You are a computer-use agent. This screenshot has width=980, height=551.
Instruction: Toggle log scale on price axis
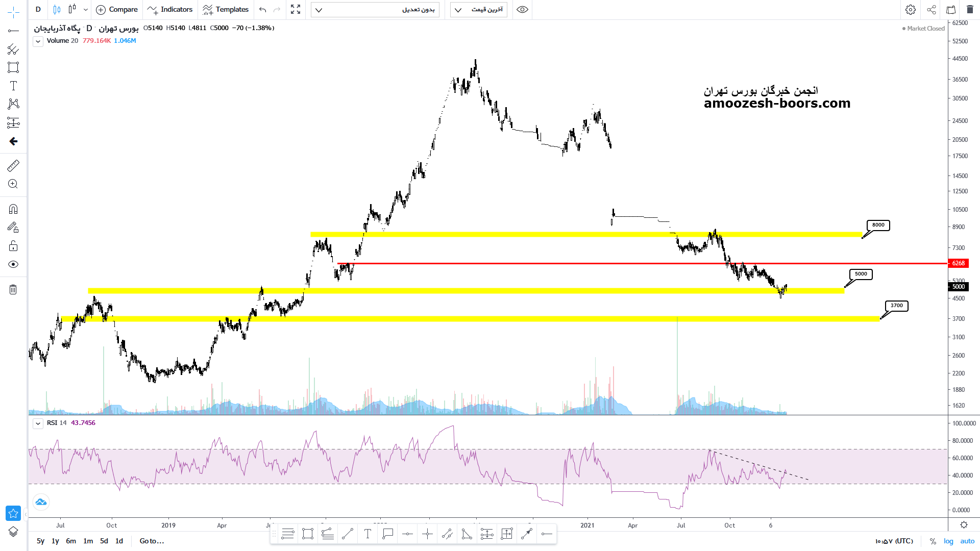(948, 541)
